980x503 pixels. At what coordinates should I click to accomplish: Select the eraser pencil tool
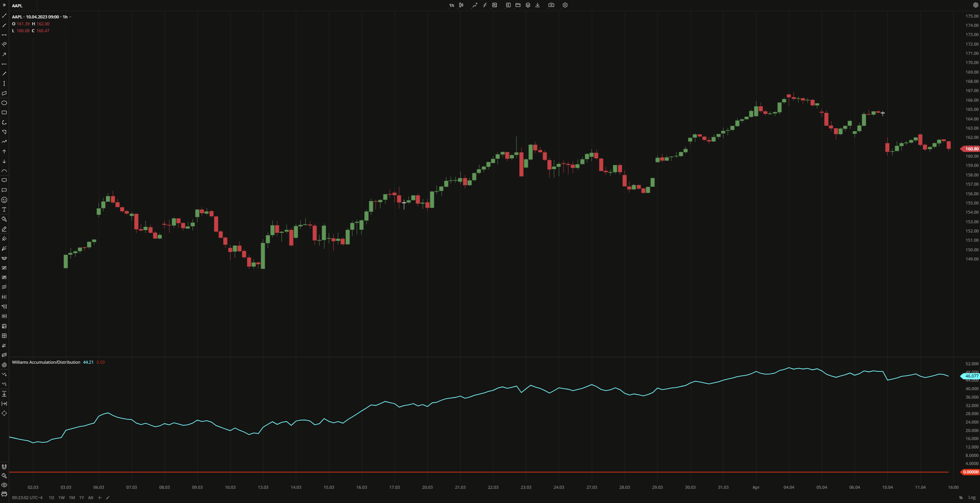click(4, 229)
